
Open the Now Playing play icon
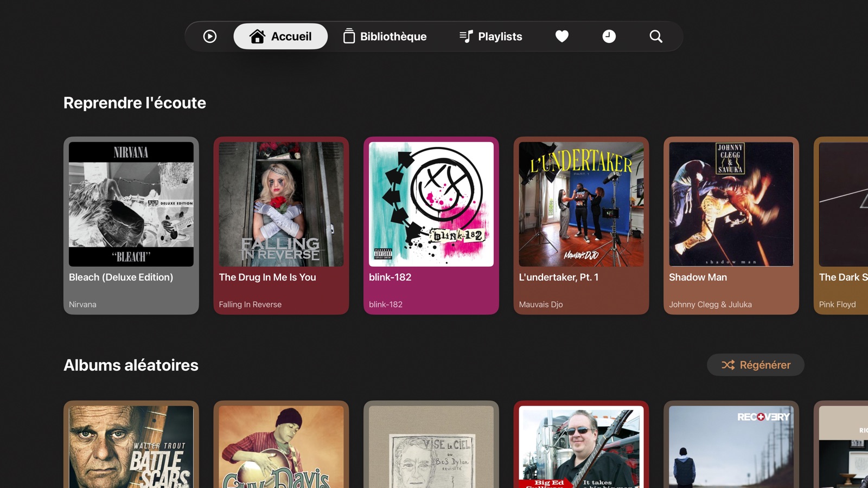(x=210, y=36)
